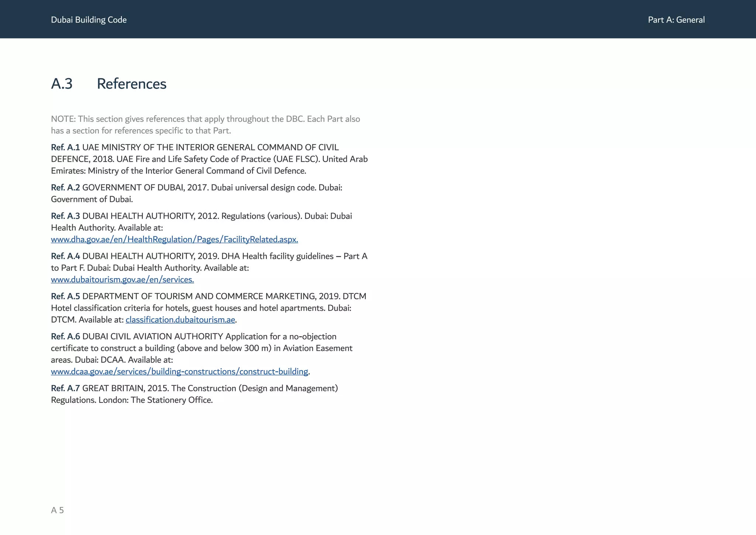The width and height of the screenshot is (756, 535).
Task: Click the Ref. A.4 bold label
Action: (65, 256)
